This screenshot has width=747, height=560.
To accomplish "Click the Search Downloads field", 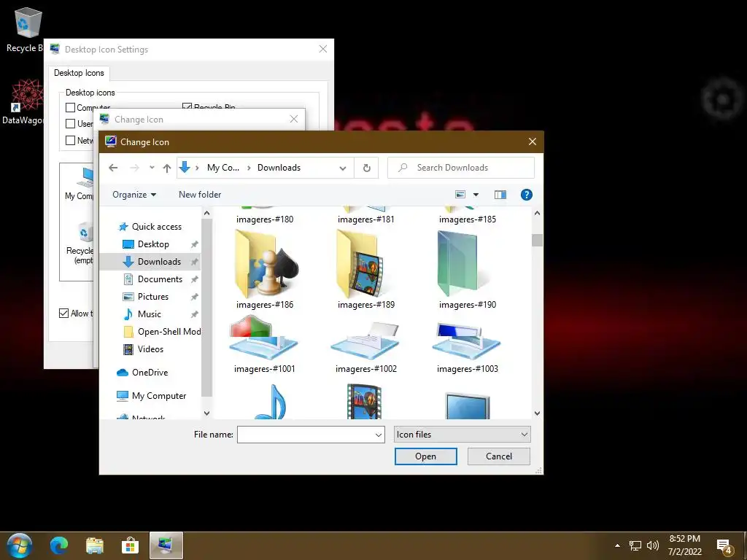I will click(x=461, y=168).
